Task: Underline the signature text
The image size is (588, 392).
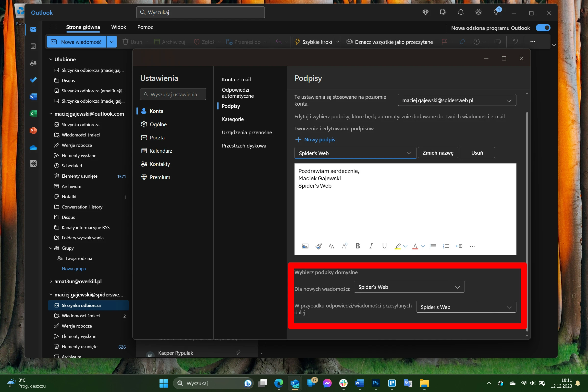Action: (x=384, y=246)
